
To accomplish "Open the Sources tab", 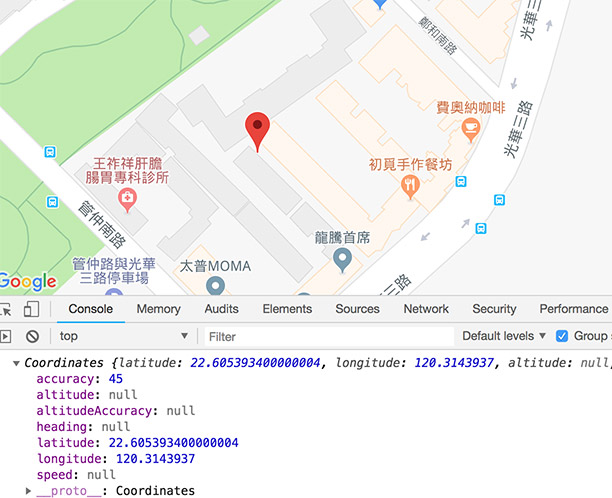I will pos(358,309).
